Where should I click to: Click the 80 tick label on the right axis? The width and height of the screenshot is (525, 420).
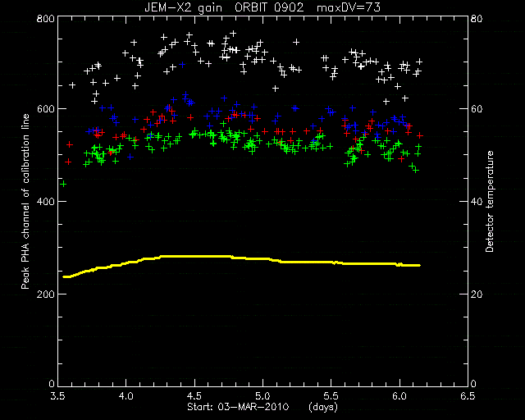click(477, 18)
